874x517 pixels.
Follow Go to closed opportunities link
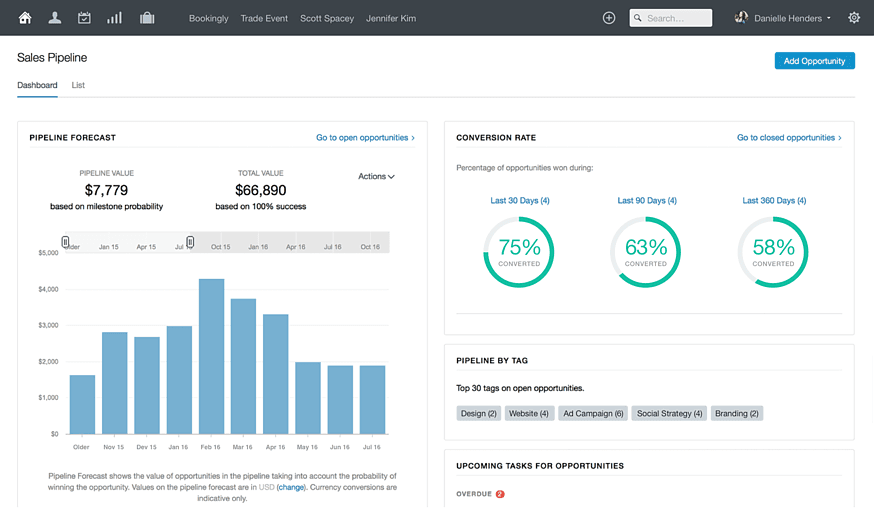tap(788, 138)
